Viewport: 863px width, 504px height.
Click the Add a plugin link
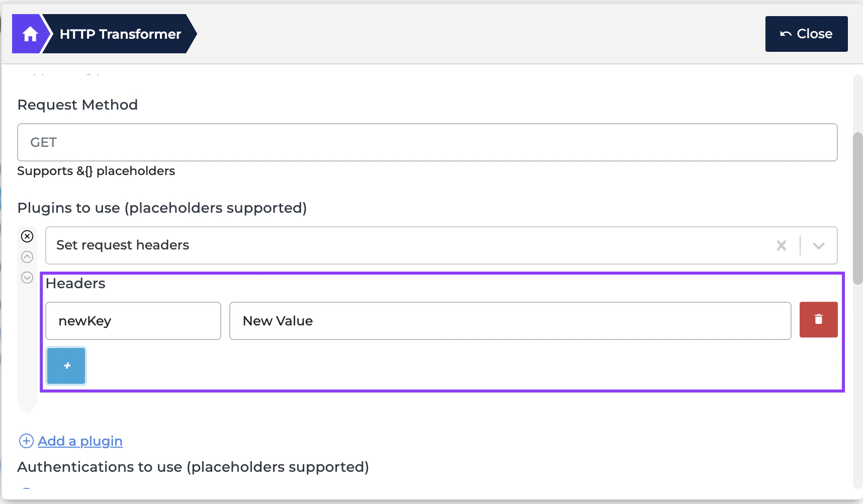pyautogui.click(x=80, y=441)
